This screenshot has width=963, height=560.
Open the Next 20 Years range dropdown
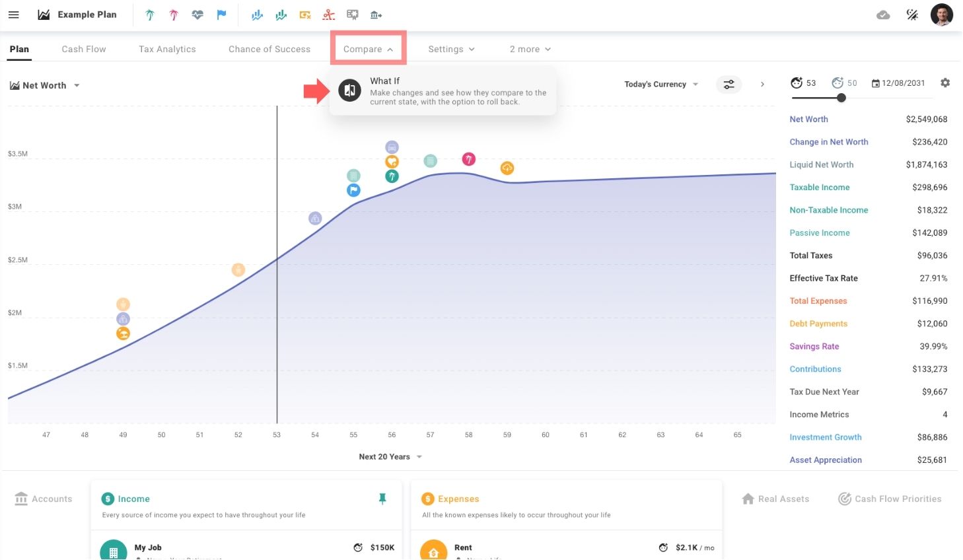[390, 457]
